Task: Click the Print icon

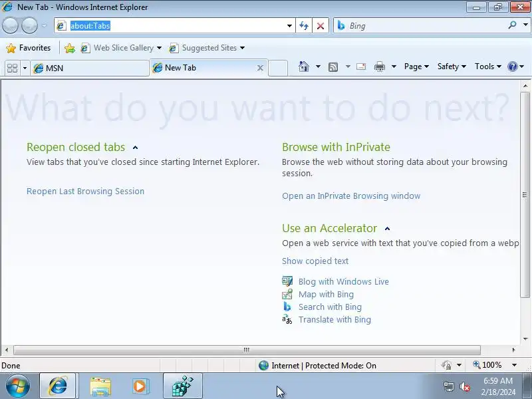Action: [x=379, y=66]
